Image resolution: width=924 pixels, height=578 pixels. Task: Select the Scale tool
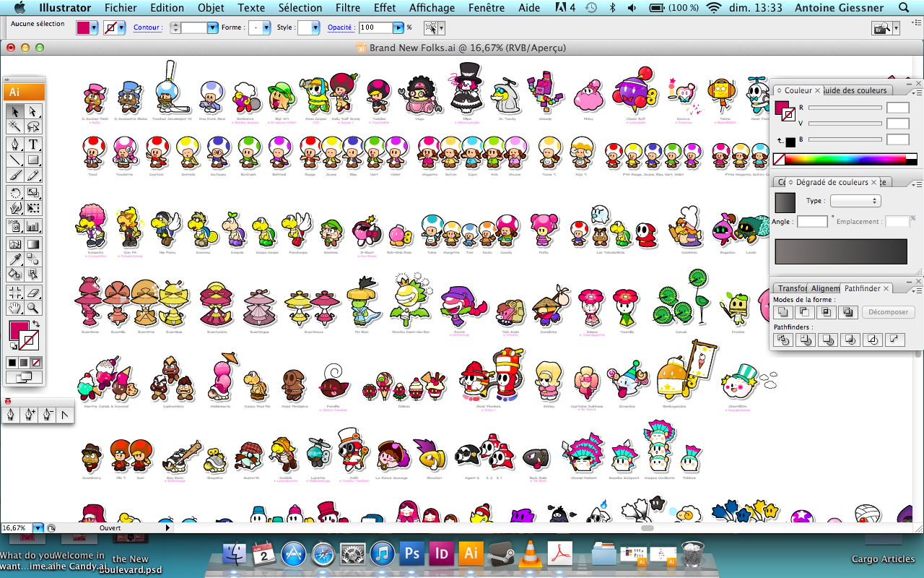(33, 193)
